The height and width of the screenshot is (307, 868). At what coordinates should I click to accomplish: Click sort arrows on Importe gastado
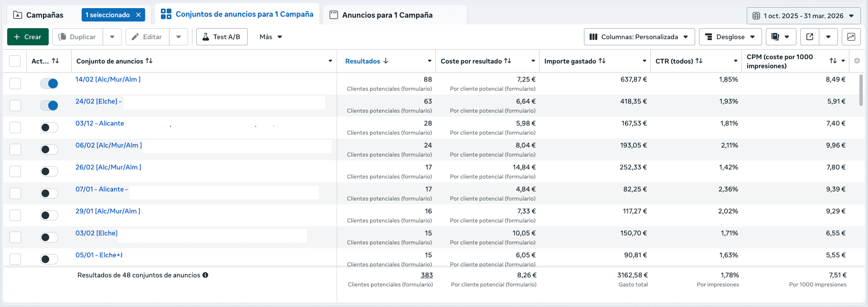(x=602, y=61)
